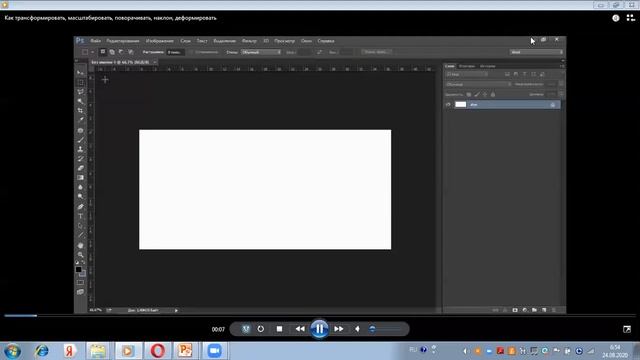Close the untitled document tab
640x360 pixels.
[x=155, y=62]
